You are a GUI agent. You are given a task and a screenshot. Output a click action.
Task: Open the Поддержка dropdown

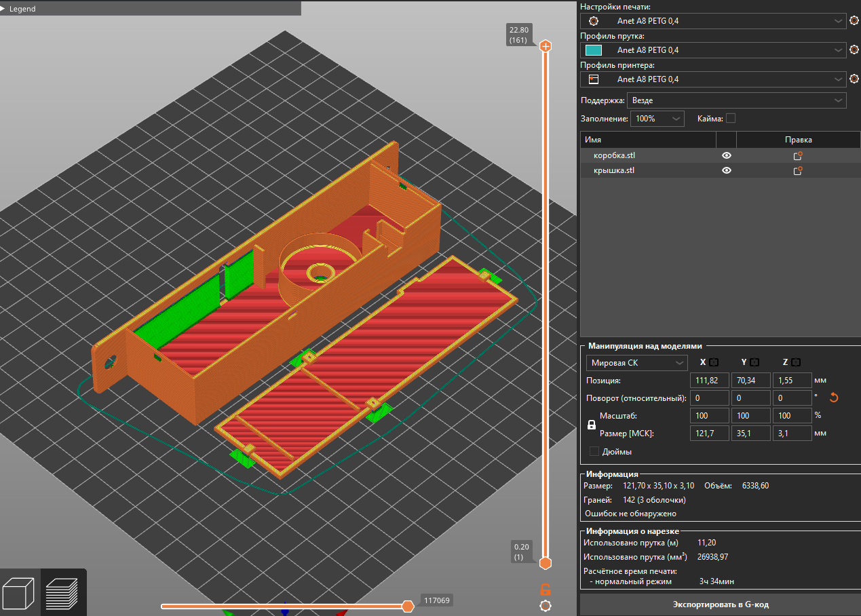[736, 100]
